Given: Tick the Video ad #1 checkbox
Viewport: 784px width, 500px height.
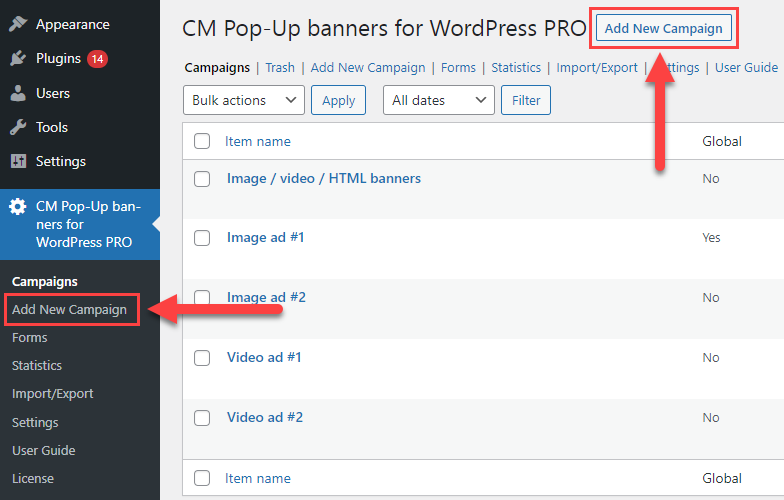Looking at the screenshot, I should point(202,358).
